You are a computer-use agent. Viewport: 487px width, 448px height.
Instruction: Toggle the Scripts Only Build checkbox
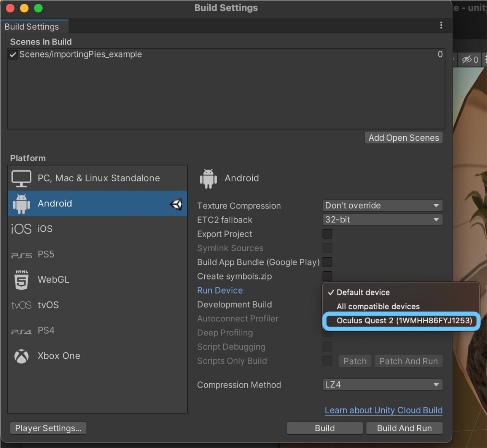(x=327, y=361)
